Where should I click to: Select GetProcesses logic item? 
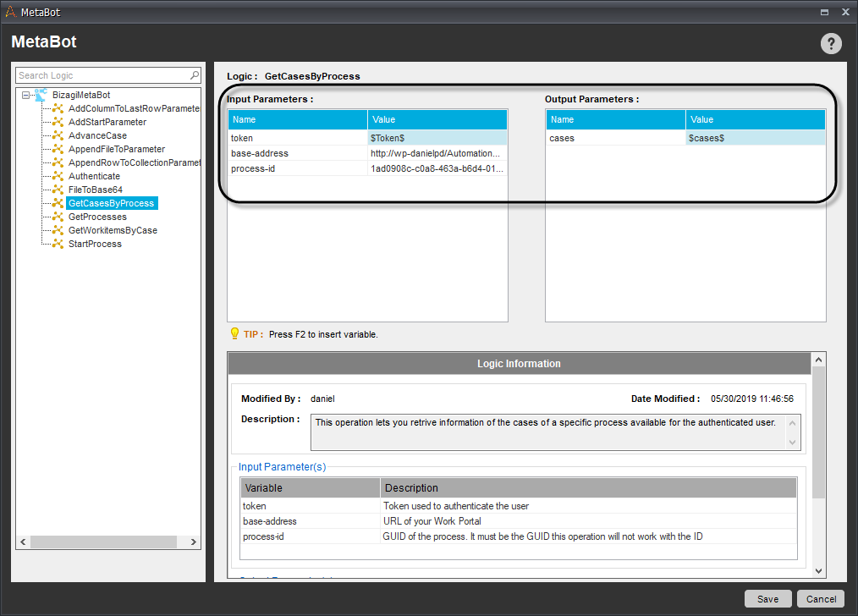(97, 217)
